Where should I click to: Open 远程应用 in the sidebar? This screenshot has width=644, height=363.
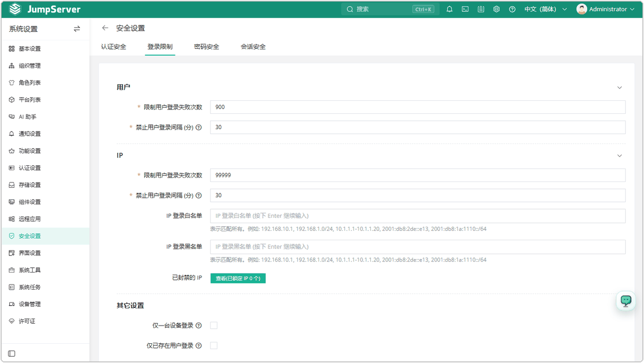pyautogui.click(x=45, y=219)
